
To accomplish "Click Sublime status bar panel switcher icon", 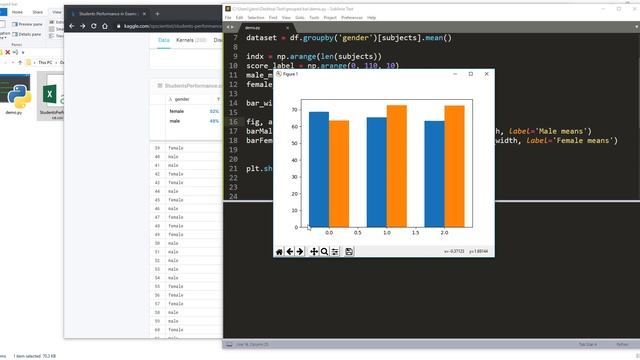I will 229,344.
